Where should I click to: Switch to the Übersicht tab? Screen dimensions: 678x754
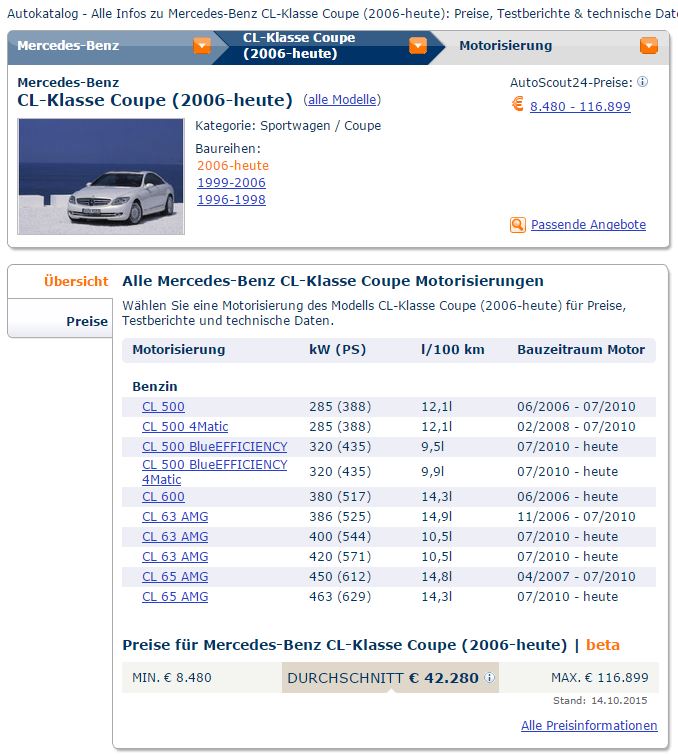point(76,281)
